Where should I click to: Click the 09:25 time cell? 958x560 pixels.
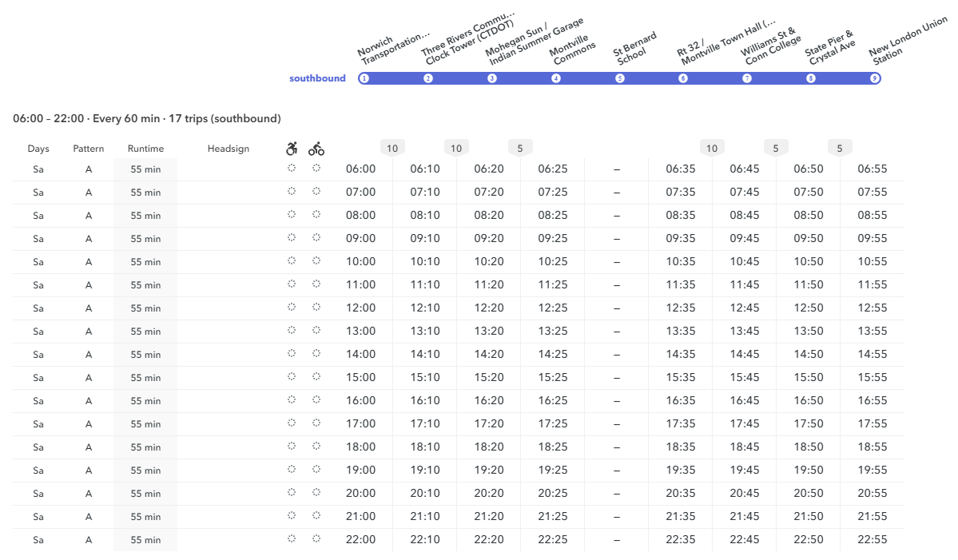(x=553, y=239)
